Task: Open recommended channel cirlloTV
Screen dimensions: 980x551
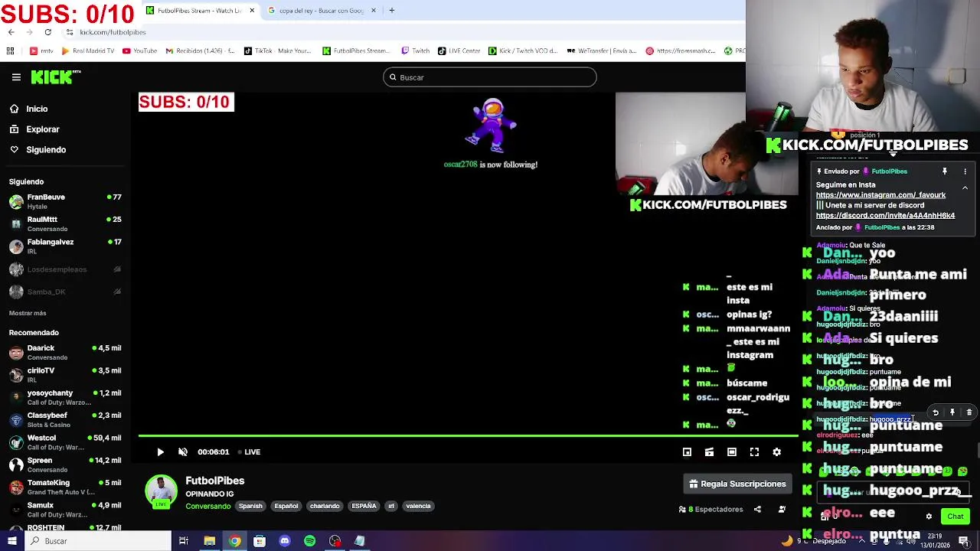Action: click(x=65, y=375)
